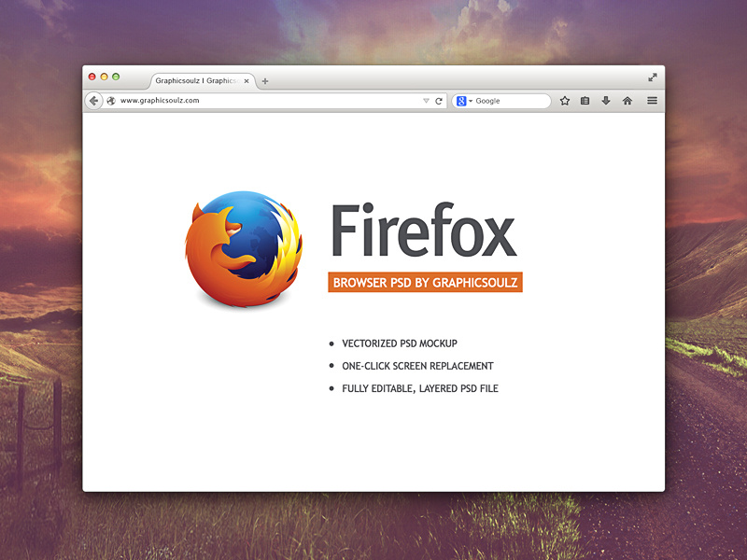Enter full screen with the expand arrows icon
747x560 pixels.
(x=652, y=77)
